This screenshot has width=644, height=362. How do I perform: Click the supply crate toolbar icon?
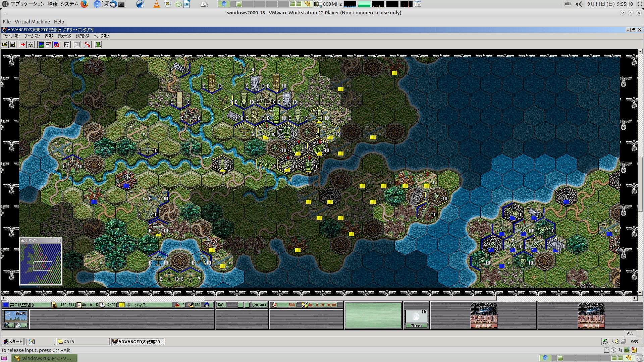pos(31,45)
